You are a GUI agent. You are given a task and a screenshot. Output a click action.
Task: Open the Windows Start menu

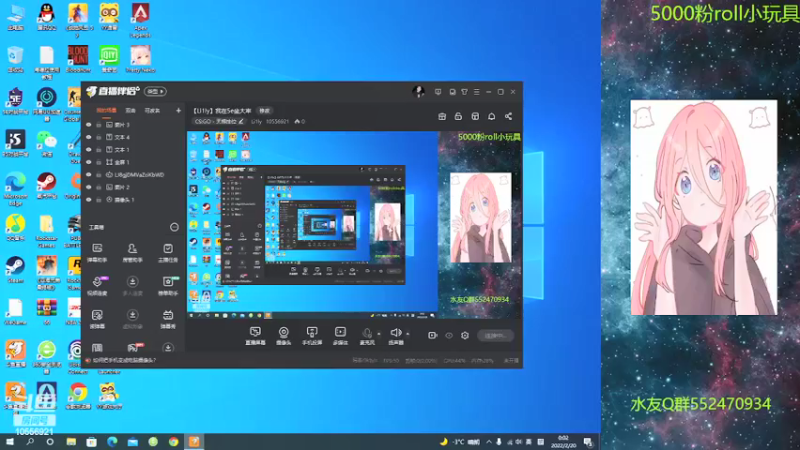pyautogui.click(x=10, y=442)
